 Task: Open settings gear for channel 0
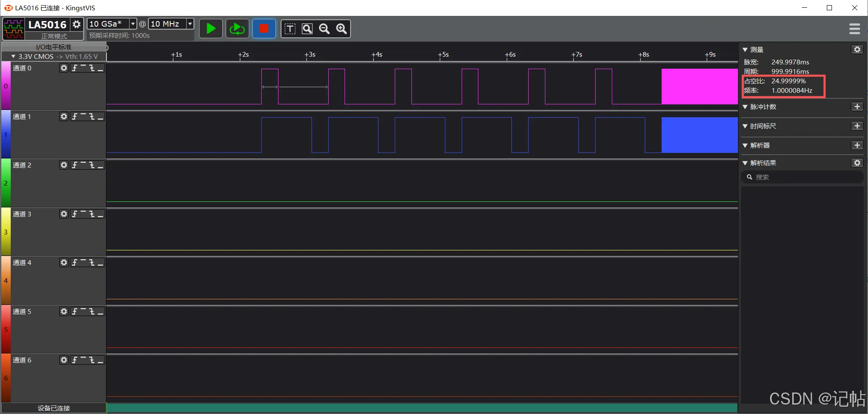pyautogui.click(x=64, y=68)
